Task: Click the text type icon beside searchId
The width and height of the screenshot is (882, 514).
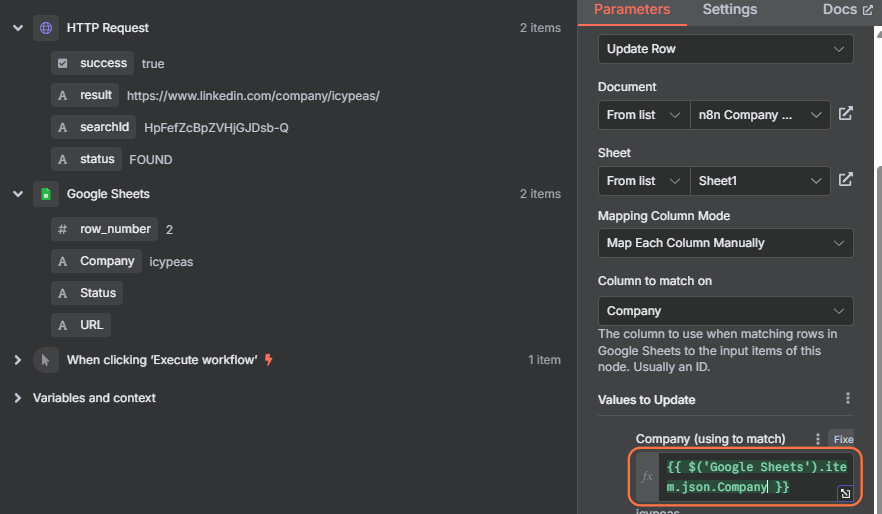Action: click(62, 128)
